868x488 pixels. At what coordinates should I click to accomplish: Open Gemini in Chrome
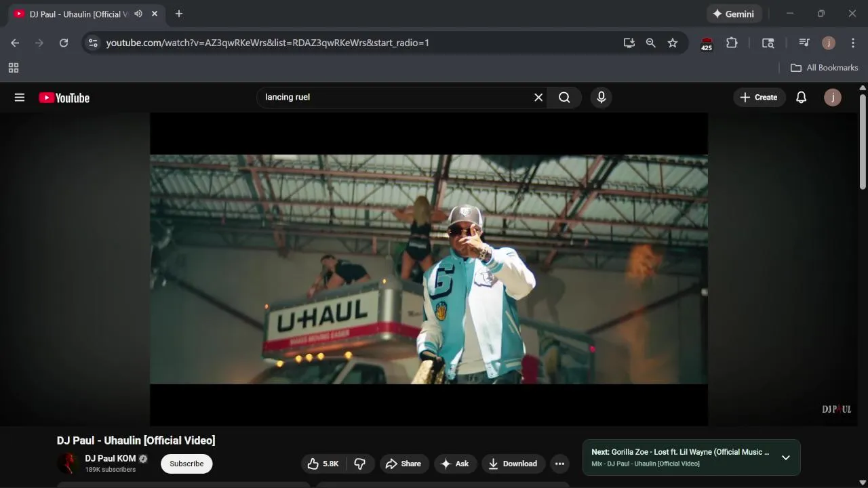pyautogui.click(x=734, y=14)
